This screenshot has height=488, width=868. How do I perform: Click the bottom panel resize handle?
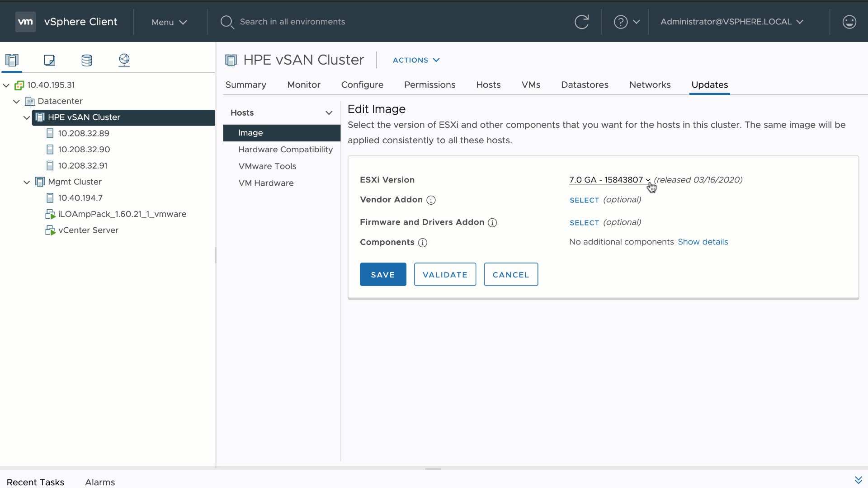point(433,469)
